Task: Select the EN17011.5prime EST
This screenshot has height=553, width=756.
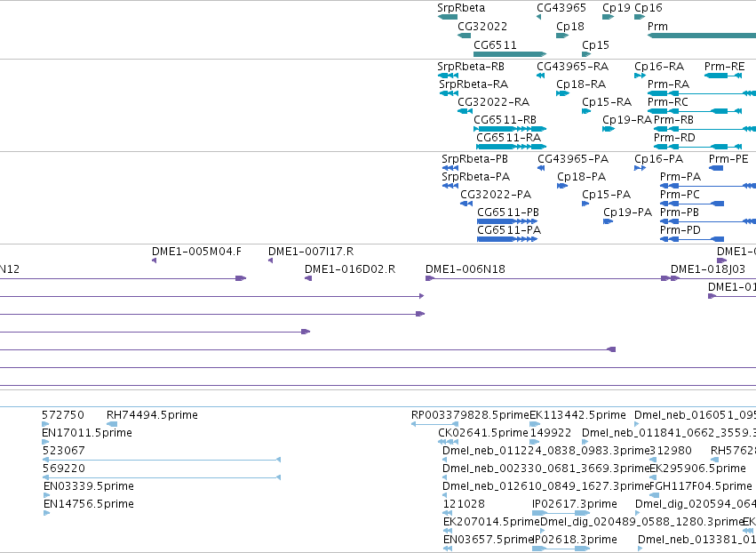Action: pos(45,442)
